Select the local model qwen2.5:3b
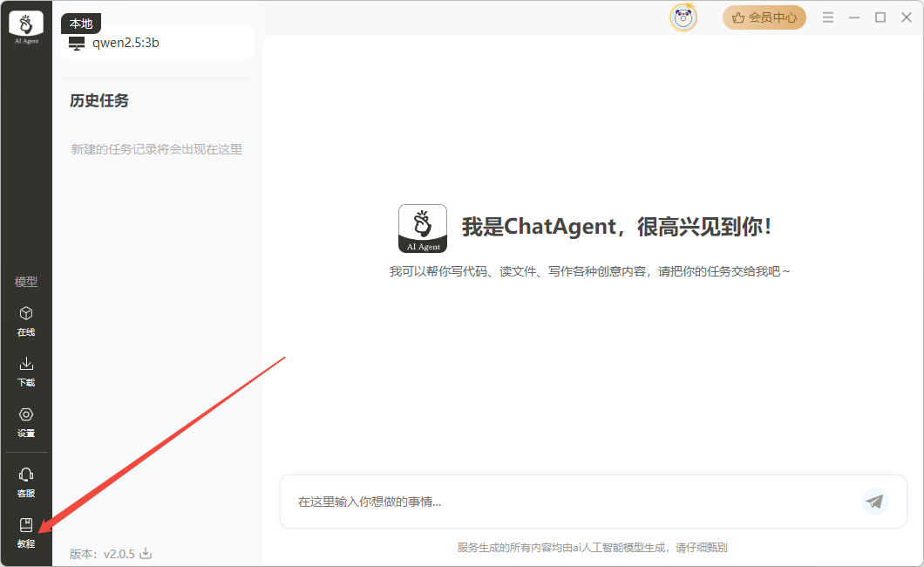This screenshot has height=567, width=924. tap(158, 43)
